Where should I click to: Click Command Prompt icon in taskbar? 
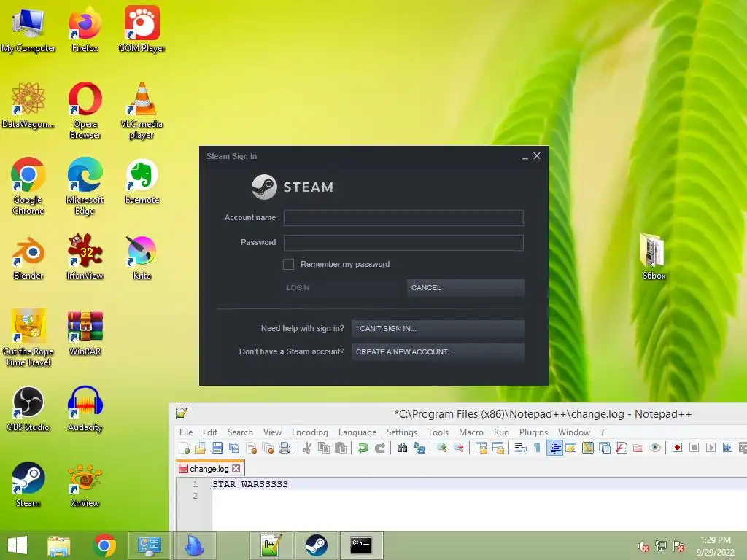click(361, 545)
